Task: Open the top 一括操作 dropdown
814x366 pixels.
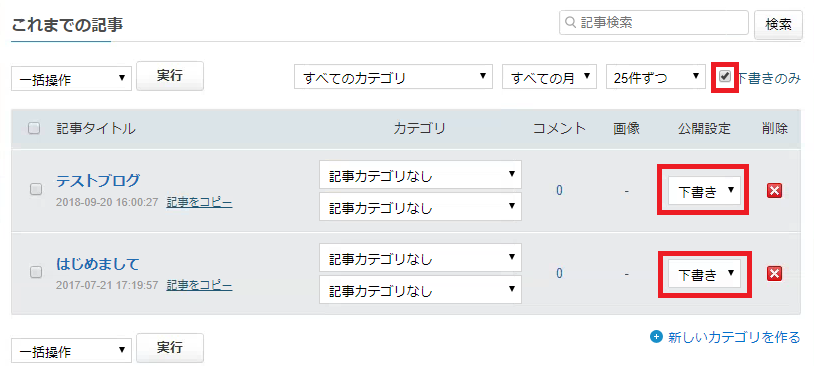Action: [72, 78]
